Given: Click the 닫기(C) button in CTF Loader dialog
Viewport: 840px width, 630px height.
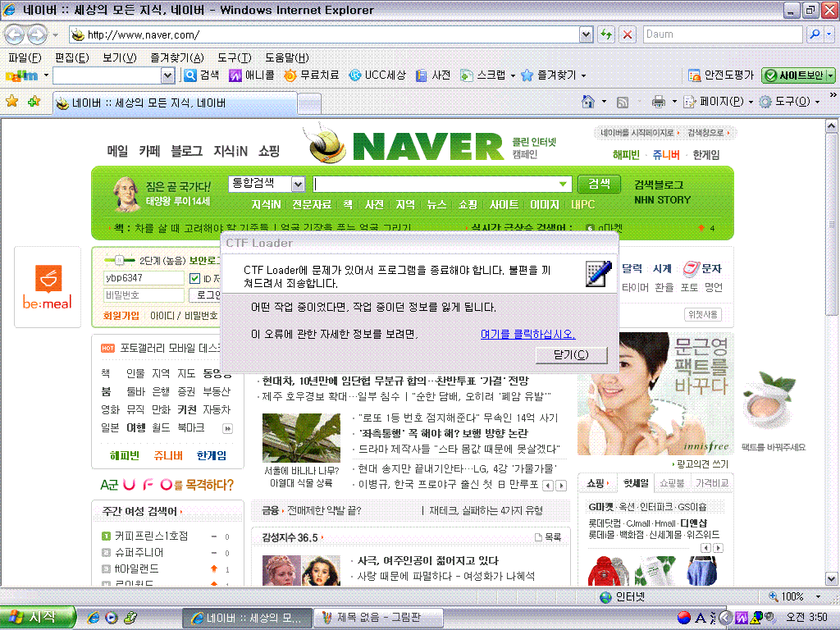Looking at the screenshot, I should [571, 354].
